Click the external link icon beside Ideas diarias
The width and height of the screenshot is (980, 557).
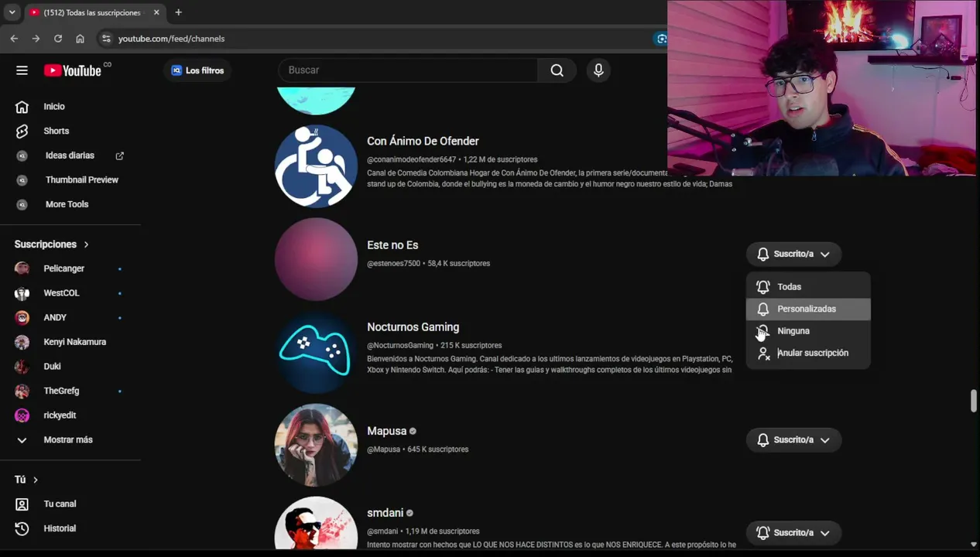(120, 155)
